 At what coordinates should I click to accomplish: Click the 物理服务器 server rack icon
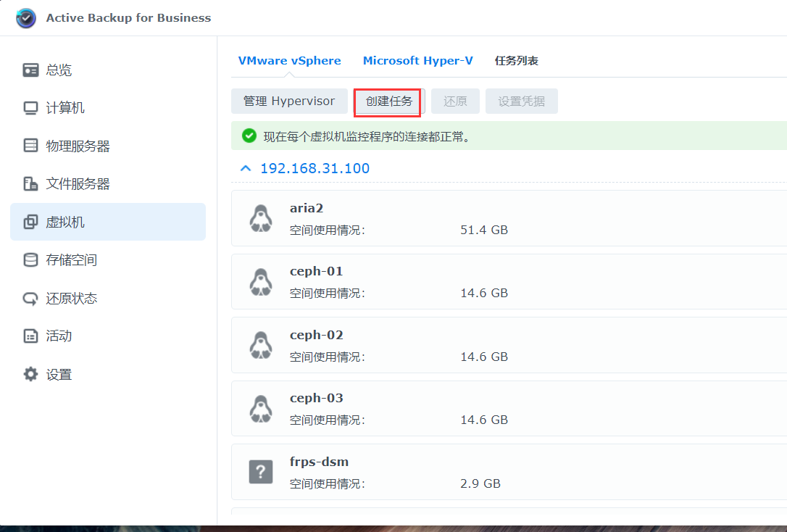(30, 146)
